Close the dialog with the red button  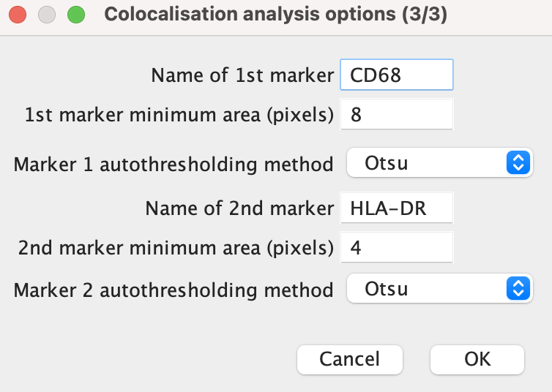point(18,15)
